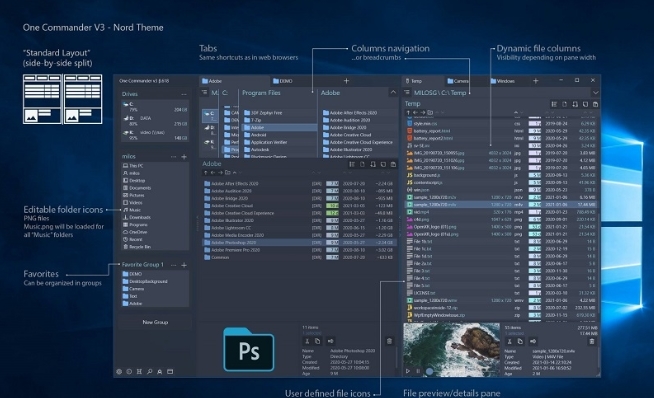Toggle the sort arrow above the extension column
Viewport: 654px width, 398px height.
point(516,113)
